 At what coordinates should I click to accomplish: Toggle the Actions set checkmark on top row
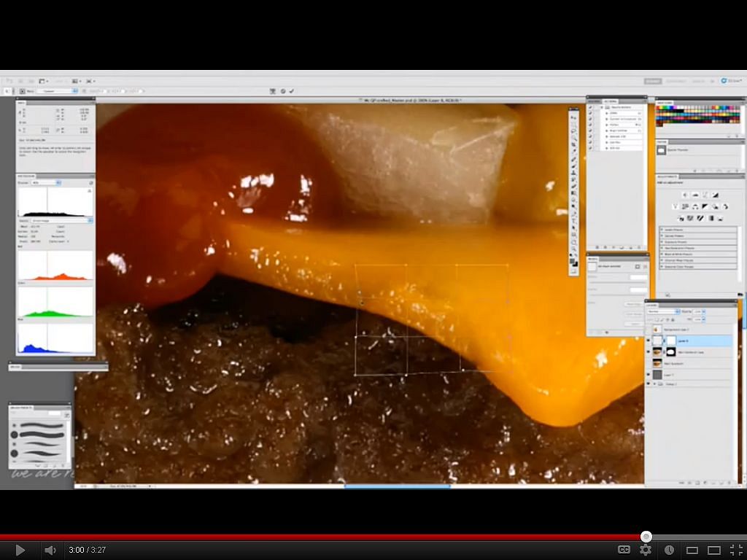click(x=591, y=108)
